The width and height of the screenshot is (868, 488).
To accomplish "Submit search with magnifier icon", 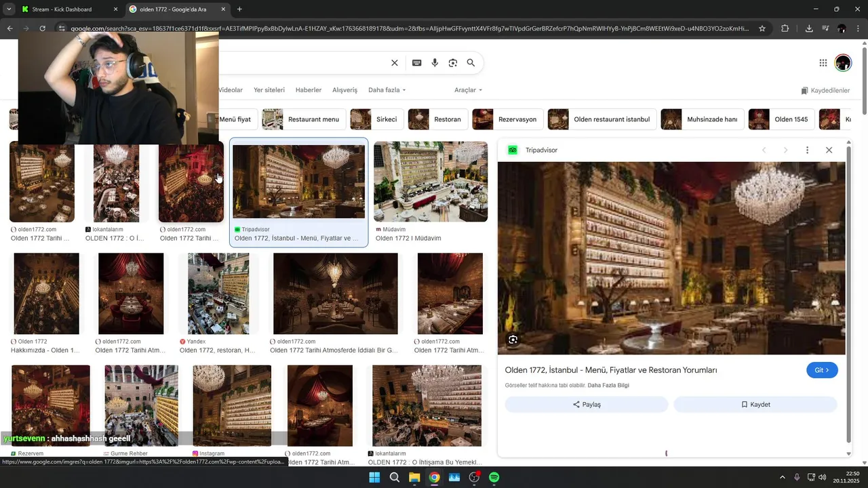I will tap(471, 63).
